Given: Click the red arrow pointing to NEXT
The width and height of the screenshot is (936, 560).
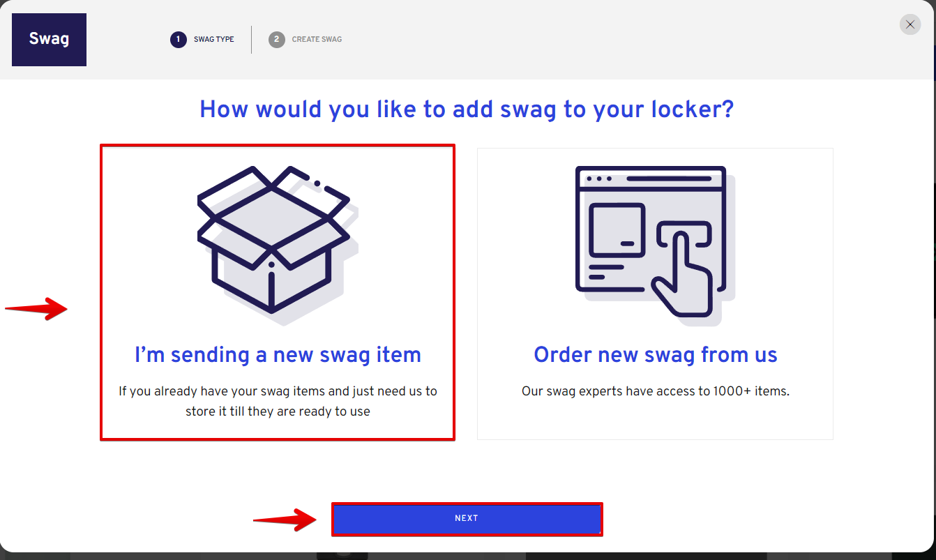Looking at the screenshot, I should point(285,519).
